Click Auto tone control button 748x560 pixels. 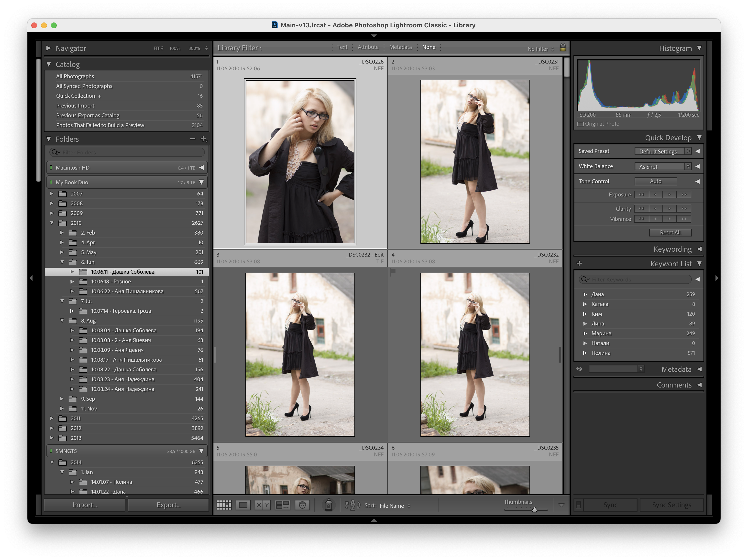[656, 181]
